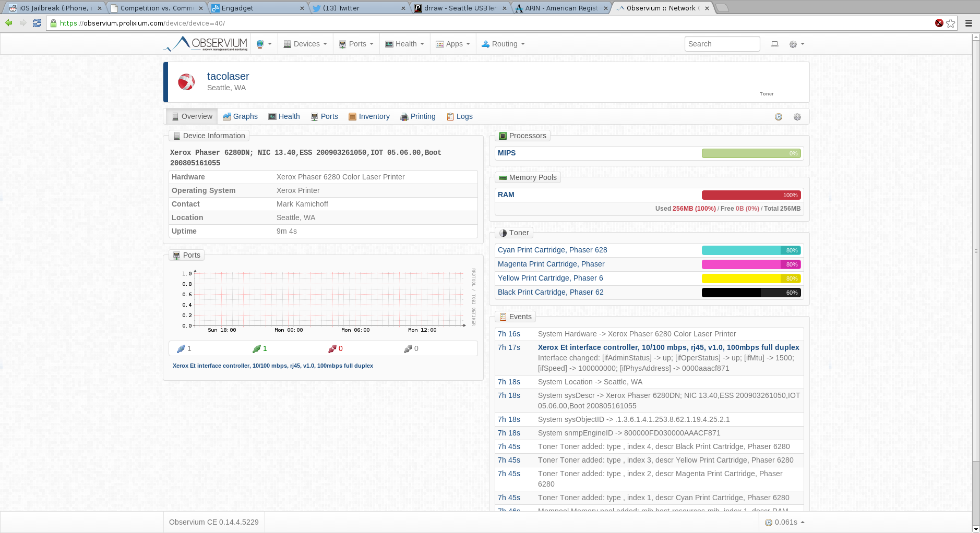Viewport: 980px width, 533px height.
Task: Click the Toner panel icon
Action: (x=503, y=233)
